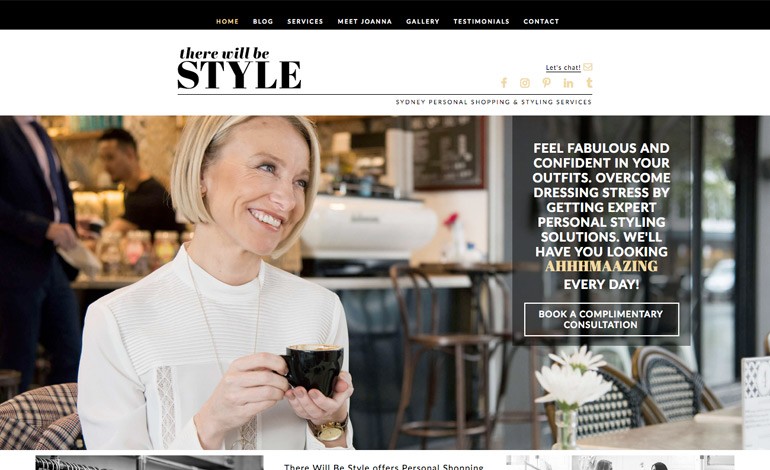Open the Facebook social icon
This screenshot has height=470, width=770.
tap(504, 83)
